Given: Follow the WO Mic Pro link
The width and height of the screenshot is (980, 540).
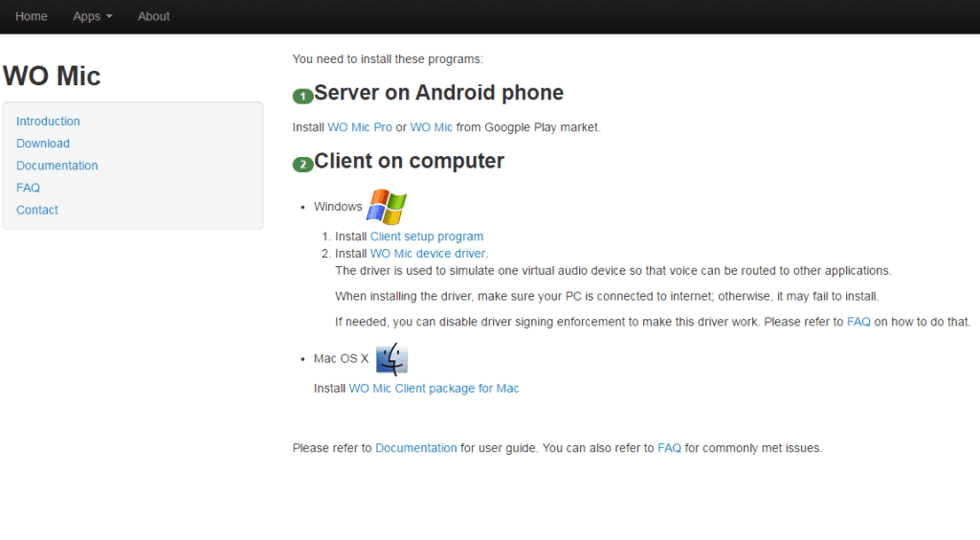Looking at the screenshot, I should click(360, 127).
